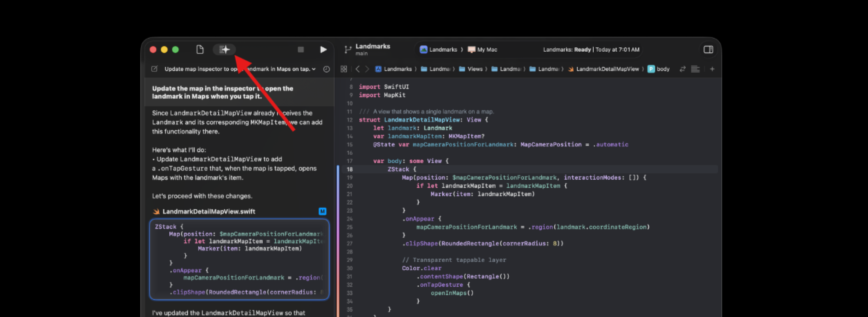Click the project navigator document icon
The height and width of the screenshot is (317, 868).
click(200, 50)
